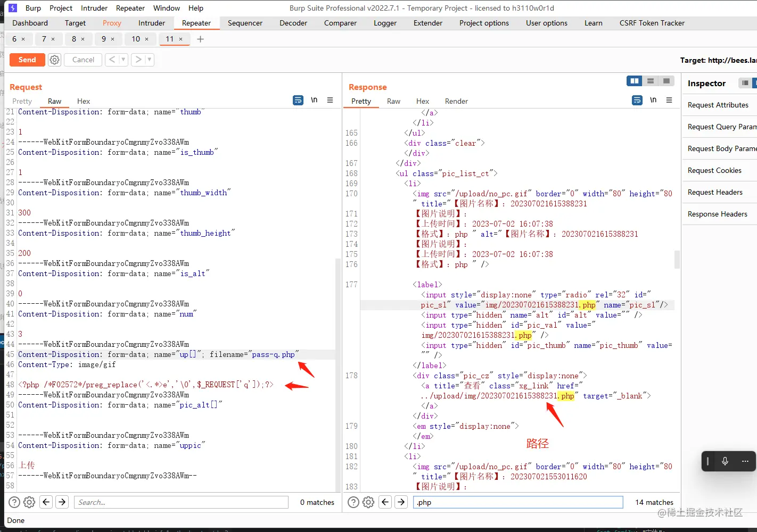Add a new Repeater tab

(200, 39)
